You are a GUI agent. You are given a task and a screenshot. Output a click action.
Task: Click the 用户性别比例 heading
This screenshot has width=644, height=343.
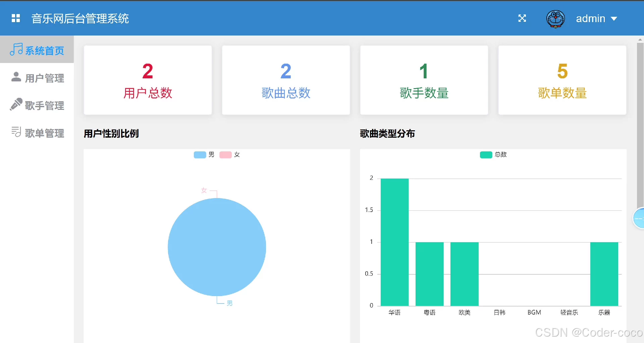click(111, 134)
